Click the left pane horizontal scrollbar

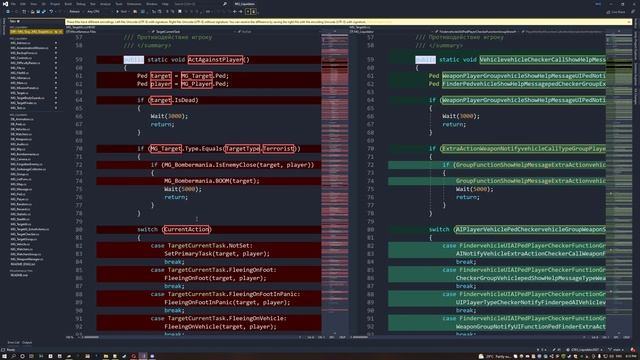(x=192, y=337)
